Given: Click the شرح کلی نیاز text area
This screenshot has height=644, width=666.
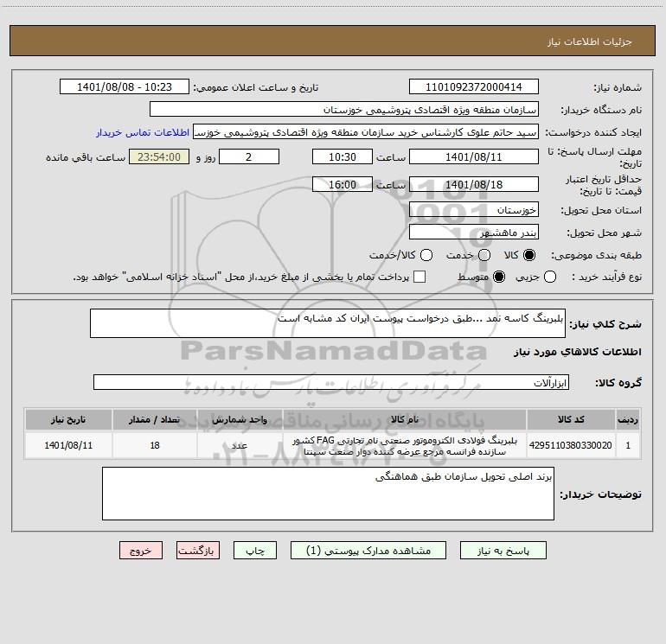Looking at the screenshot, I should click(328, 323).
